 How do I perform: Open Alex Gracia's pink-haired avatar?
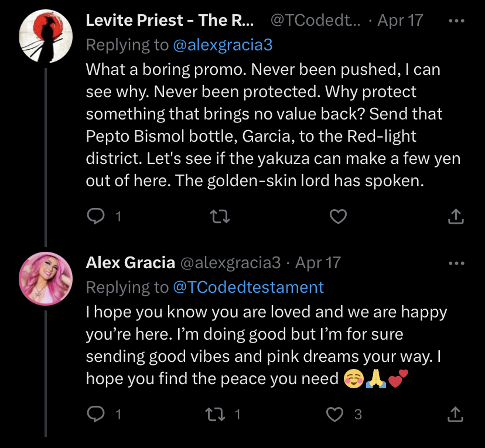[x=46, y=279]
